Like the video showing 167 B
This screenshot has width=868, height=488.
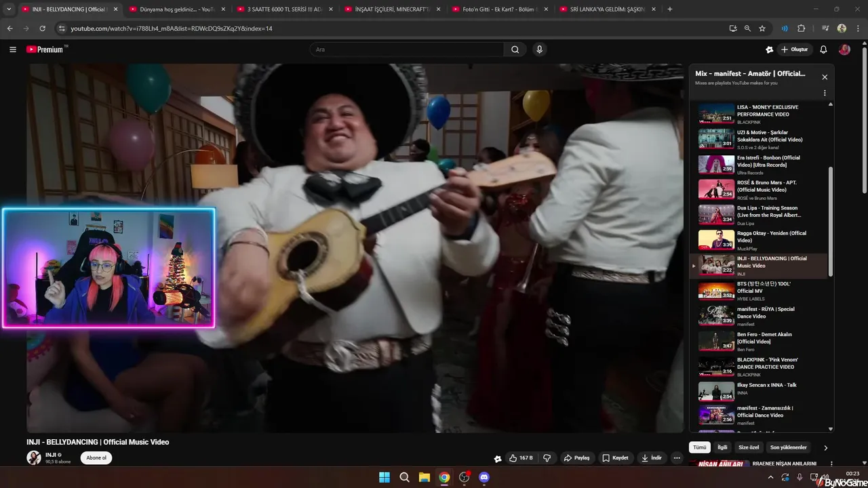coord(521,457)
